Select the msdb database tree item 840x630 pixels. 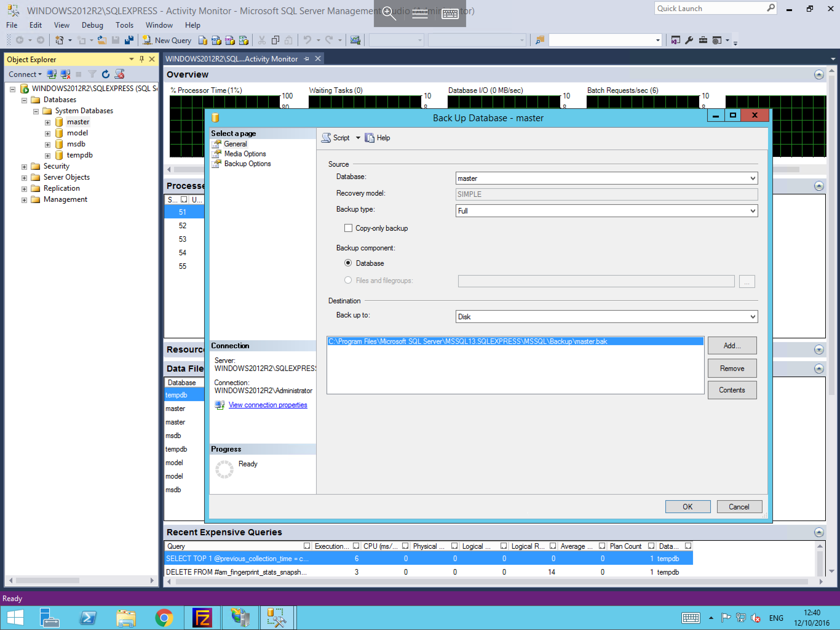[x=76, y=144]
